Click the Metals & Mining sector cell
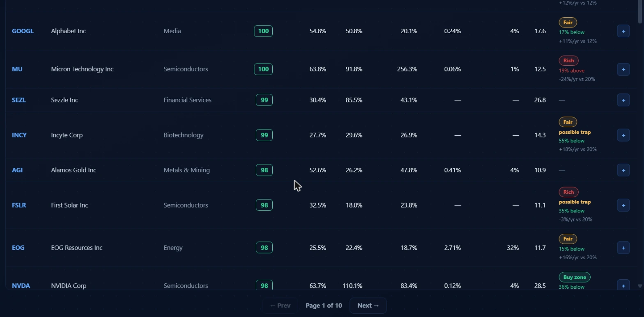 (x=186, y=170)
